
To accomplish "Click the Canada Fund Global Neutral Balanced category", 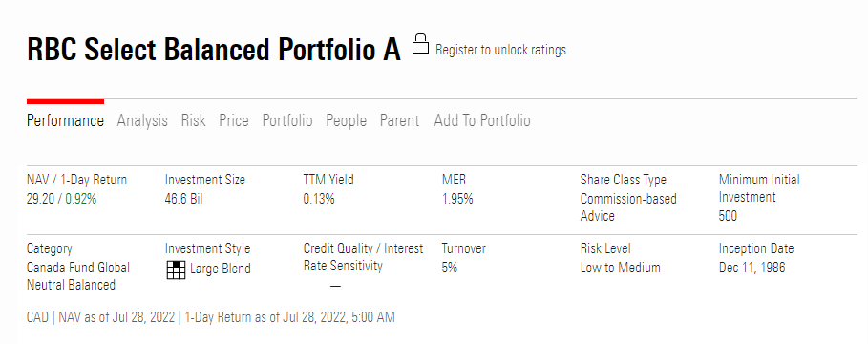I will point(78,276).
